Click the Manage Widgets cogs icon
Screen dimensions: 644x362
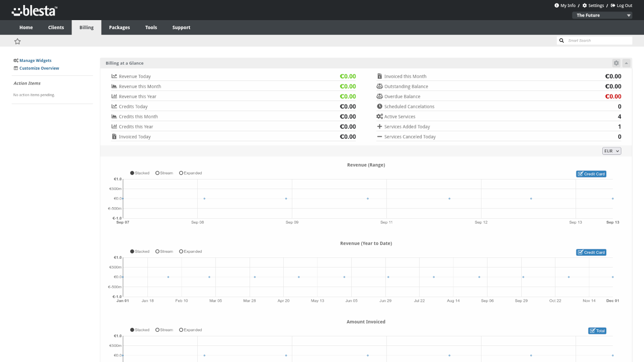(x=16, y=61)
